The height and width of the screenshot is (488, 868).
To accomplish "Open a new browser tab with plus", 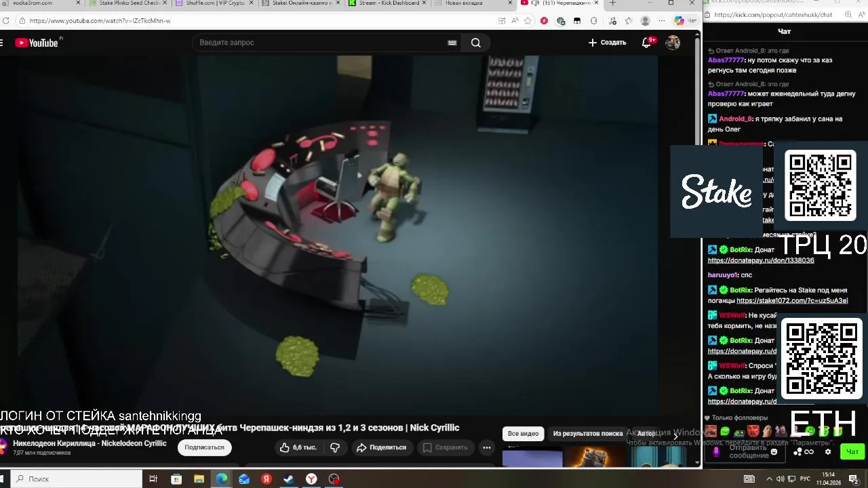I will [613, 3].
